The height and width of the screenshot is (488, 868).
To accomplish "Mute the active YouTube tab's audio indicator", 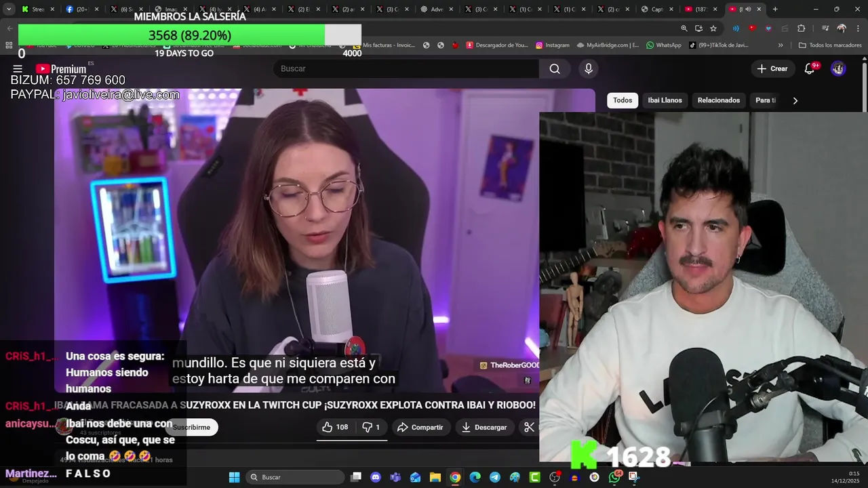I will point(748,9).
